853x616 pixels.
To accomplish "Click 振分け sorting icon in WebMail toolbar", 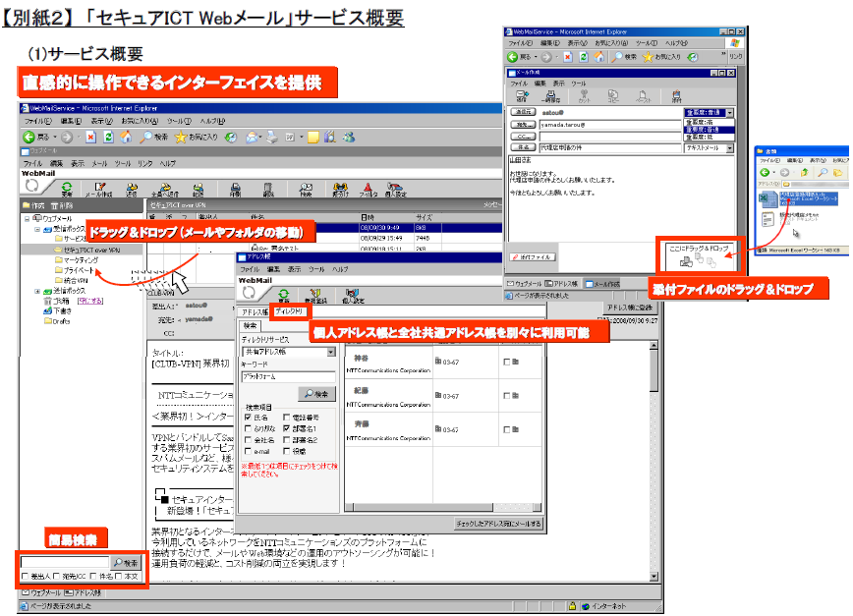I will coord(341,190).
